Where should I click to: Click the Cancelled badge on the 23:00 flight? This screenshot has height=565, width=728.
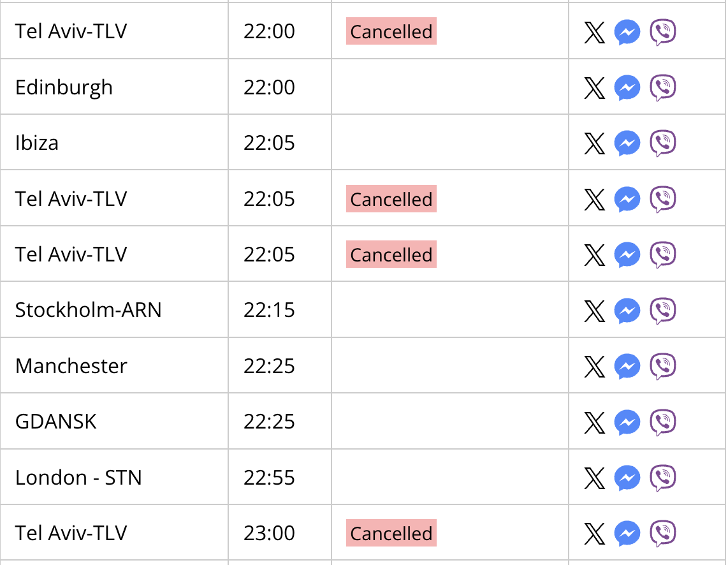tap(391, 533)
